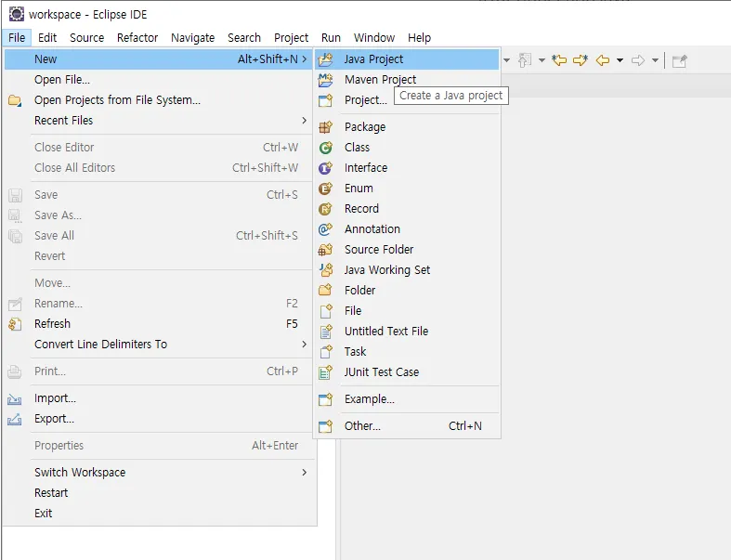Click the purple Interface icon

tap(325, 168)
